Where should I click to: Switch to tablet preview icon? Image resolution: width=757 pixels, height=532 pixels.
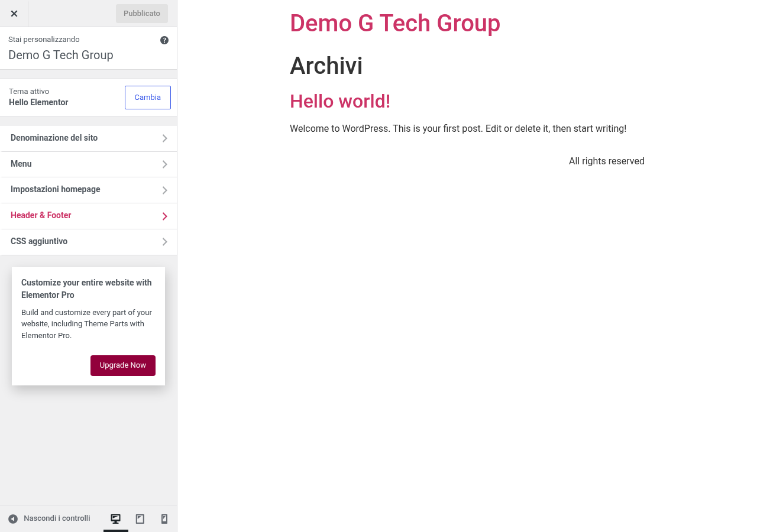coord(140,519)
